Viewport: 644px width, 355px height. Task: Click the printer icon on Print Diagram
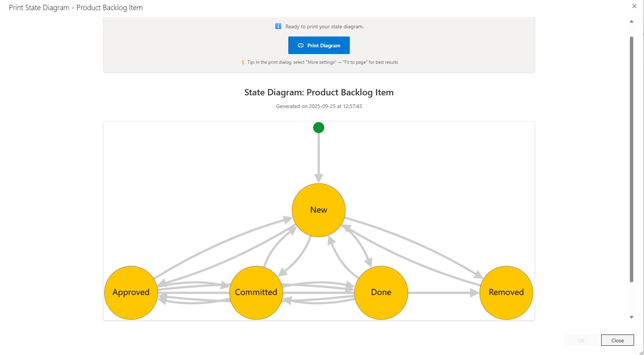point(301,45)
